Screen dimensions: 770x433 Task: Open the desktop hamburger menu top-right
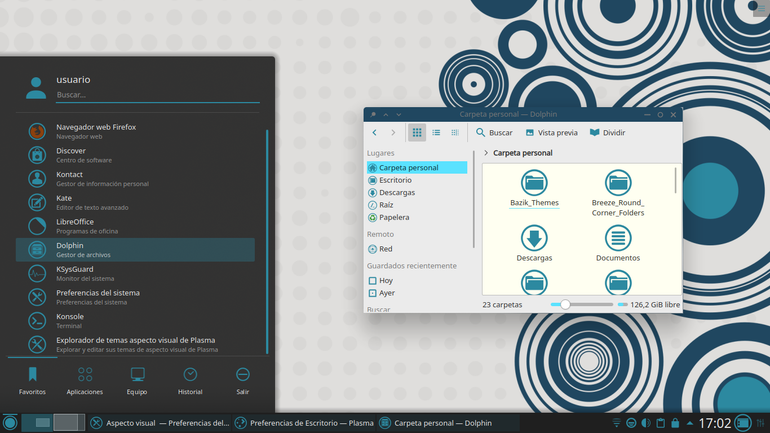(761, 8)
